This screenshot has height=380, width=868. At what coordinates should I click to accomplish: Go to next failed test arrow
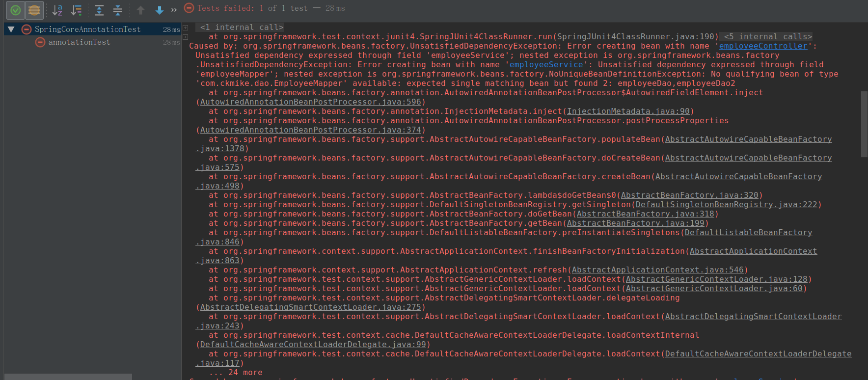coord(160,10)
